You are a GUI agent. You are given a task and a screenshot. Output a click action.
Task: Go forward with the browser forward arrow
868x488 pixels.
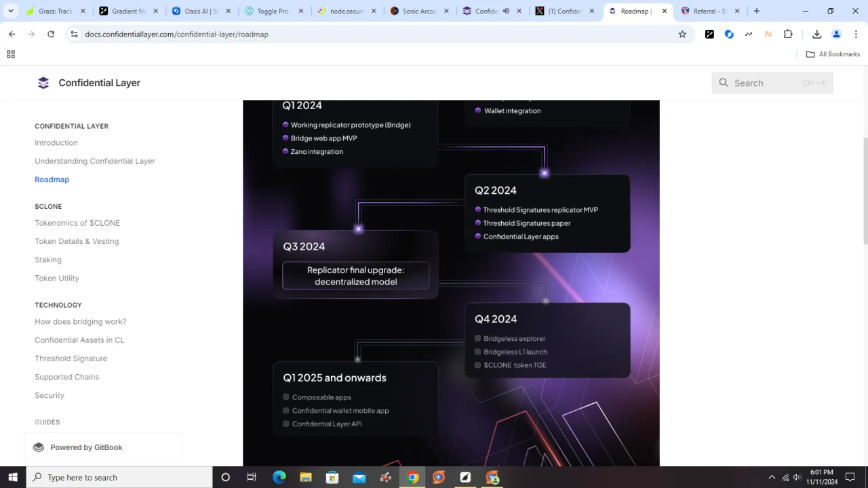31,34
